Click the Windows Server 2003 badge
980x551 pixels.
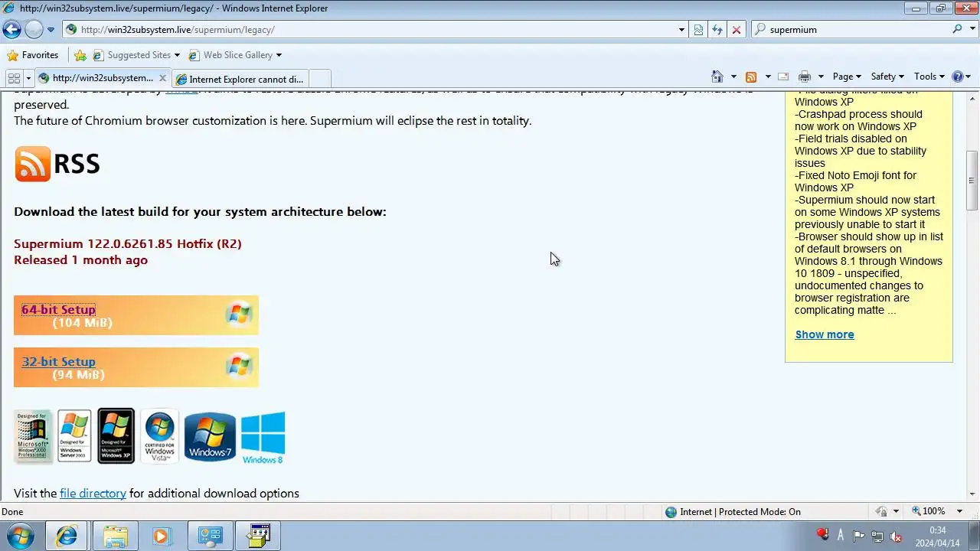74,436
